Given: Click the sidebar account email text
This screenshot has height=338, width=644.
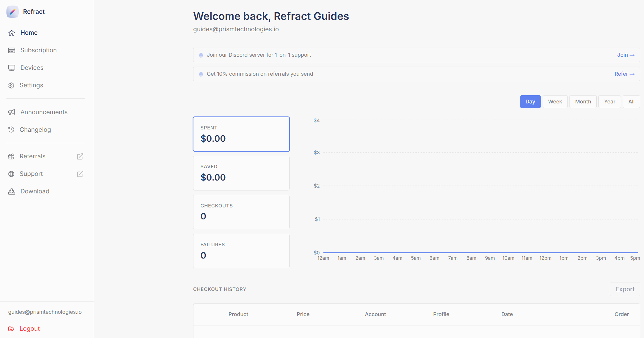Looking at the screenshot, I should pyautogui.click(x=45, y=312).
